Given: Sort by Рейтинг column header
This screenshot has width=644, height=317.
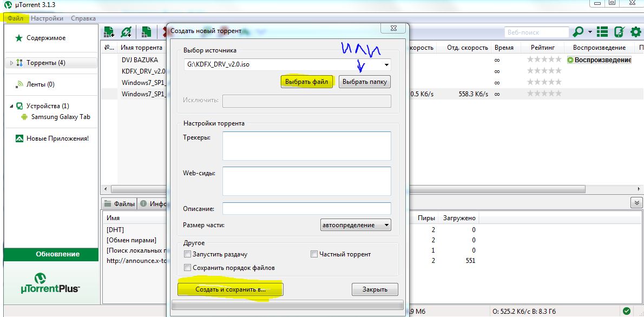Looking at the screenshot, I should 542,48.
